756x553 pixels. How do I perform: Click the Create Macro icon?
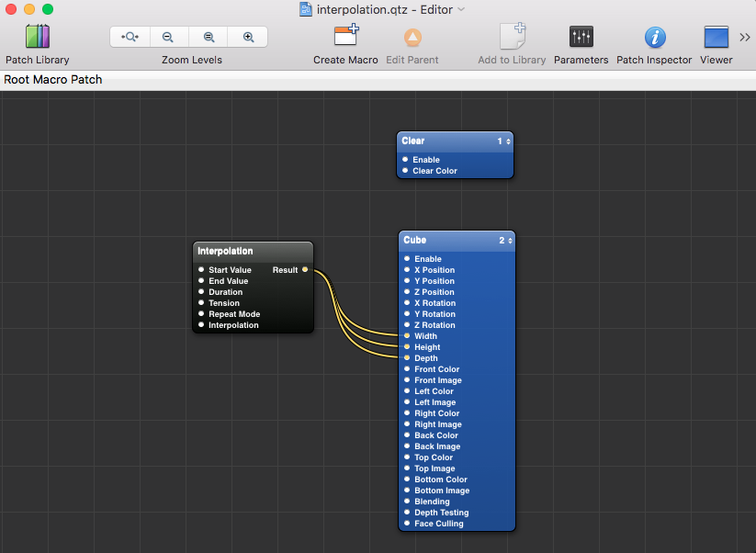346,35
